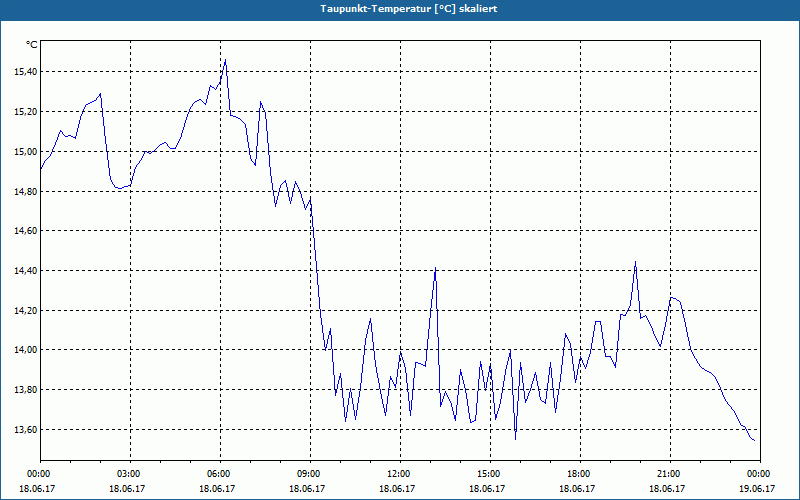This screenshot has width=800, height=500.
Task: Click the lowest curve dip just before 16:00
Action: click(515, 439)
